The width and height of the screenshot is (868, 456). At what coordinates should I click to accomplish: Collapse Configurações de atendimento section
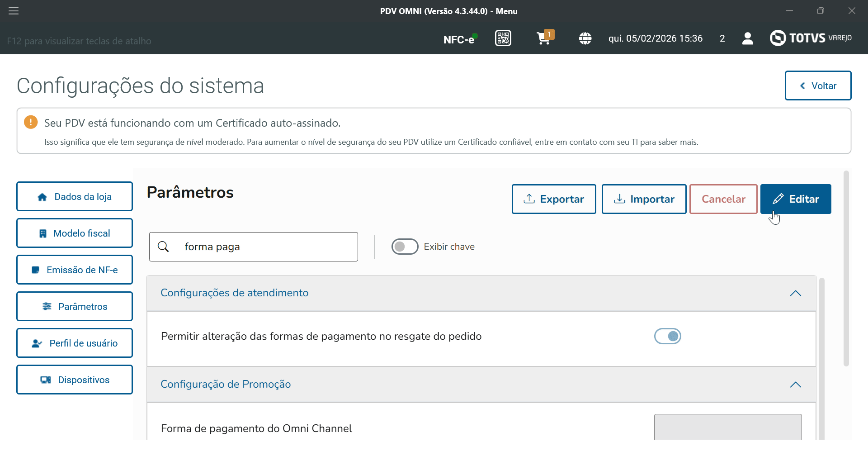coord(795,293)
